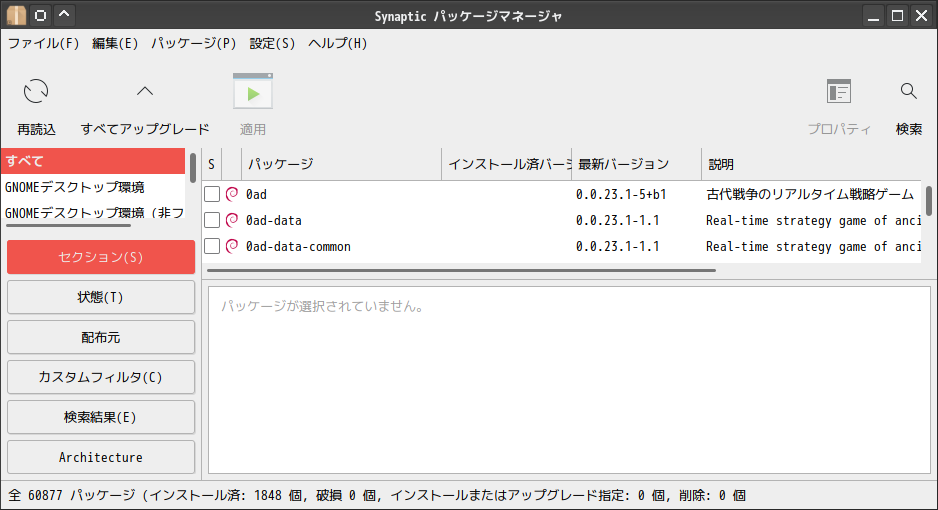Select the カスタムフィルタ(C) button

pos(101,377)
